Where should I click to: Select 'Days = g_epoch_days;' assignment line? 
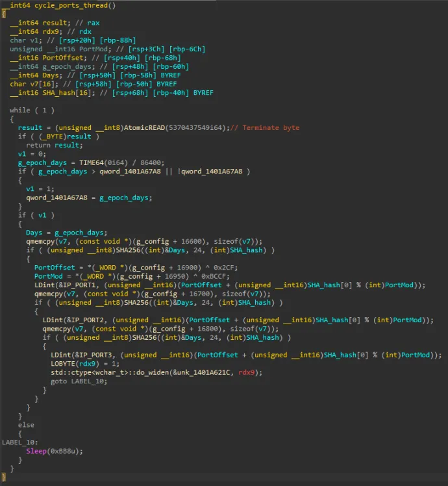[66, 233]
